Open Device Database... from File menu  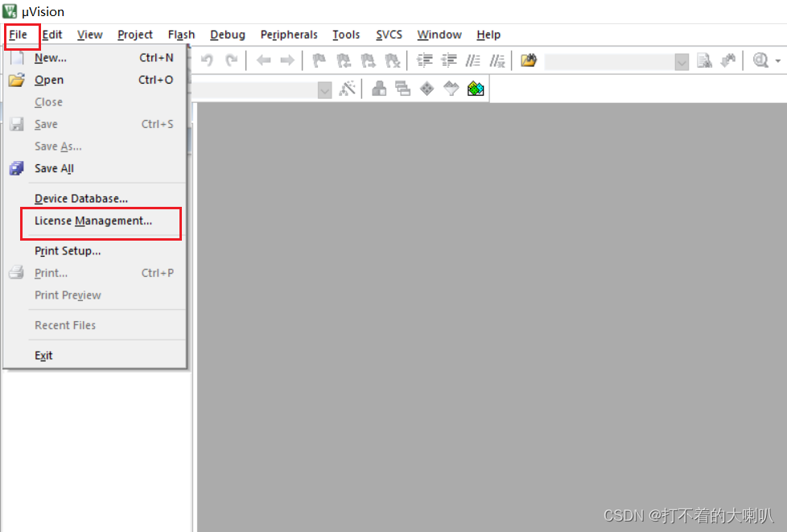pos(95,198)
